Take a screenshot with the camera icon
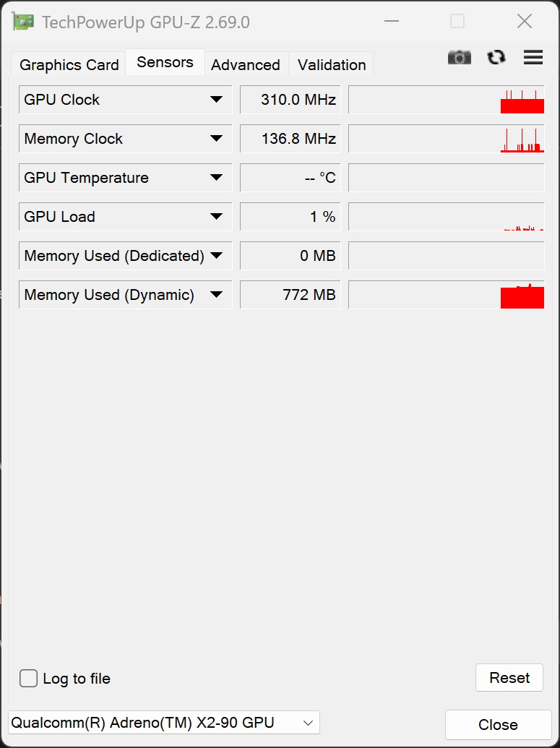This screenshot has height=748, width=560. click(x=459, y=58)
